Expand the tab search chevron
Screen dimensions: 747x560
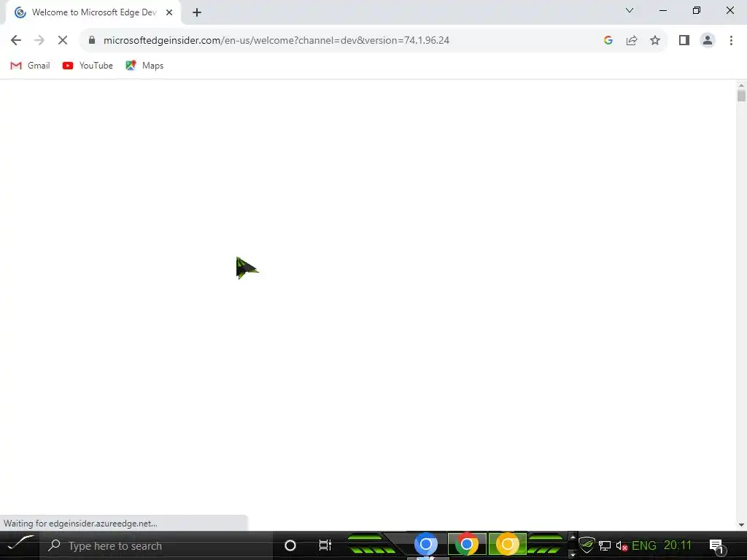[630, 10]
